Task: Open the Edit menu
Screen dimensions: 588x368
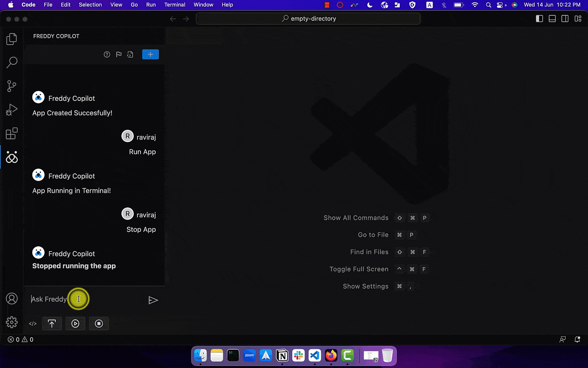Action: coord(66,5)
